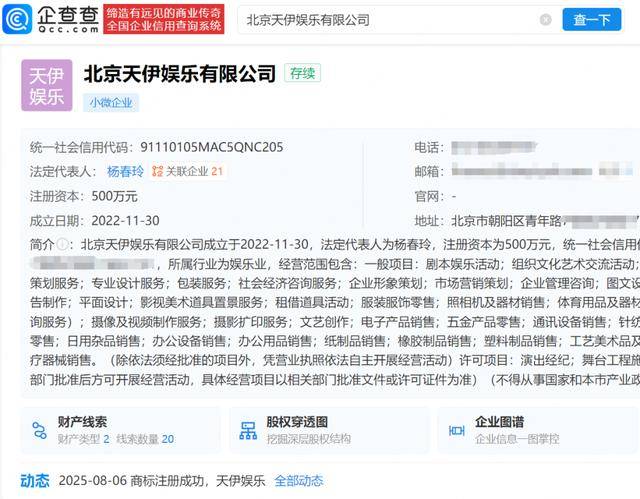
Task: Open legal representative 杨春玲 profile
Action: (x=125, y=171)
